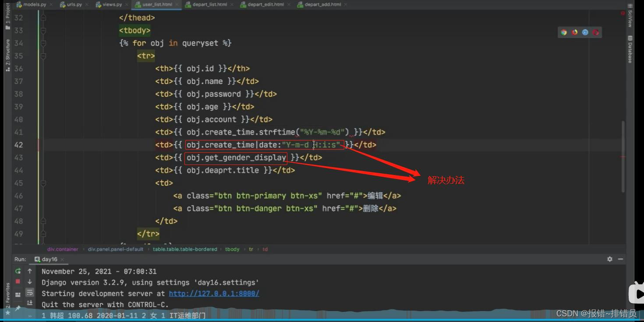Image resolution: width=644 pixels, height=322 pixels.
Task: Click the scroll-to-end icon in Run console
Action: (30, 303)
